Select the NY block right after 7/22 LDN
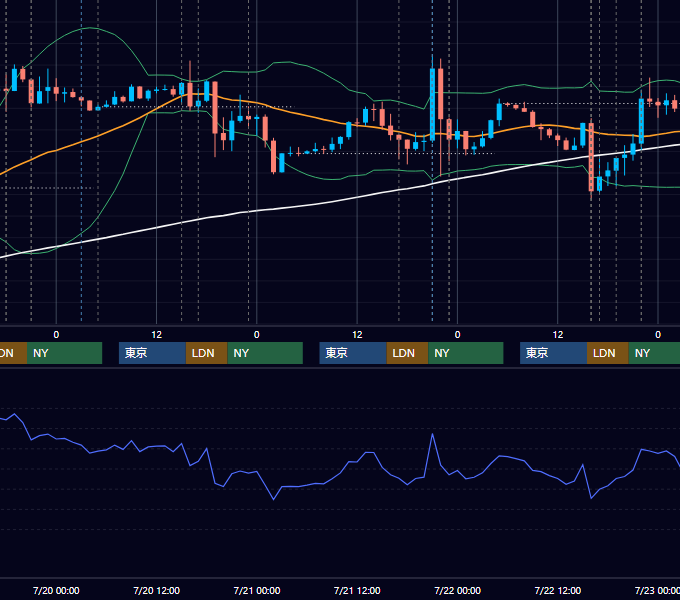Viewport: 680px width, 600px height. pos(654,353)
